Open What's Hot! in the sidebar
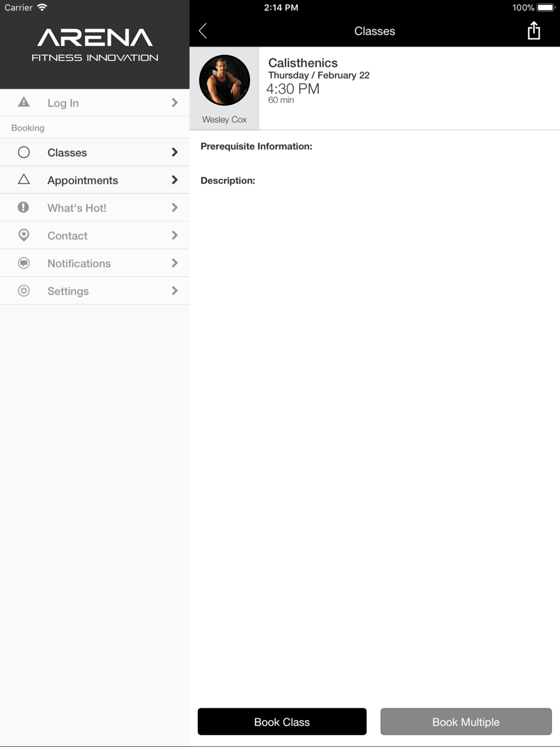The width and height of the screenshot is (560, 747). click(x=95, y=208)
